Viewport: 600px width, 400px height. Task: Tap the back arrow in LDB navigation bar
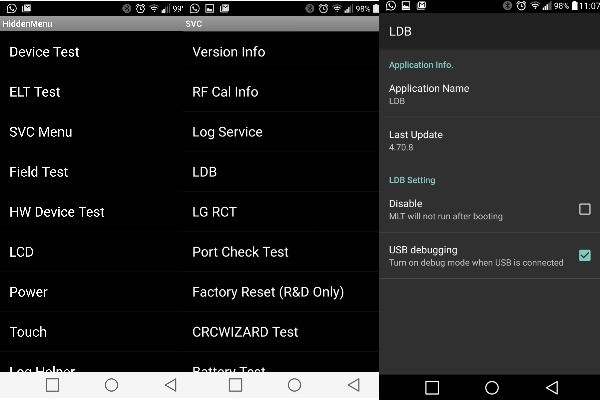pyautogui.click(x=552, y=388)
